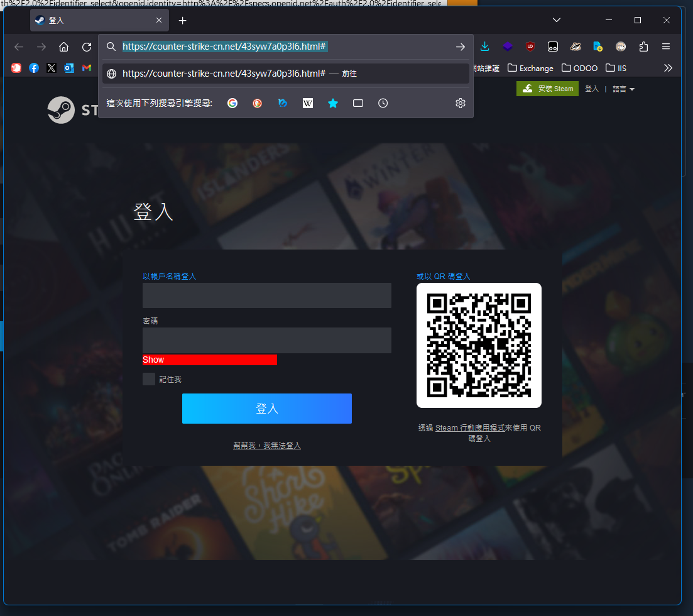Search open tabs using the tab icon
This screenshot has height=616, width=693.
coord(358,103)
